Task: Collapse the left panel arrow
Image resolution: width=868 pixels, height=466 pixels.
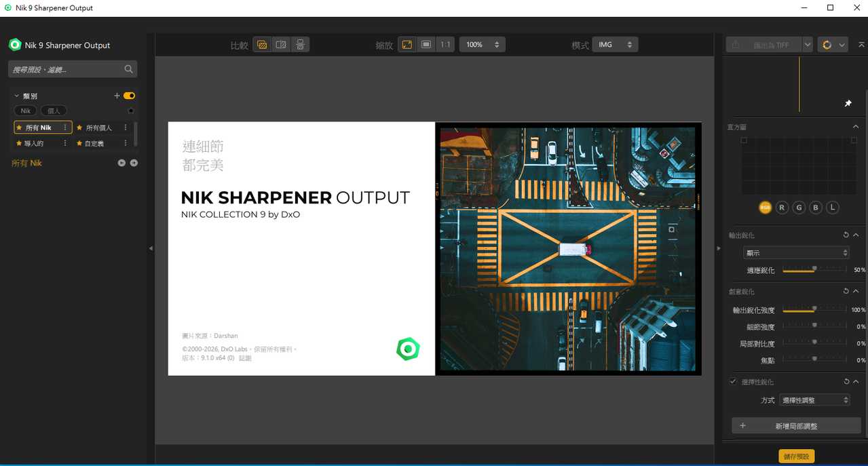Action: pyautogui.click(x=151, y=248)
